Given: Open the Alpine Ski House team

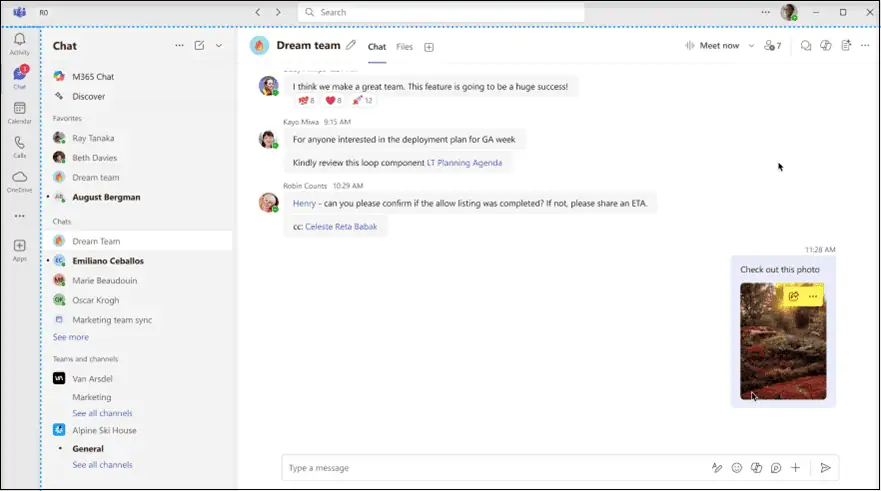Looking at the screenshot, I should coord(104,430).
